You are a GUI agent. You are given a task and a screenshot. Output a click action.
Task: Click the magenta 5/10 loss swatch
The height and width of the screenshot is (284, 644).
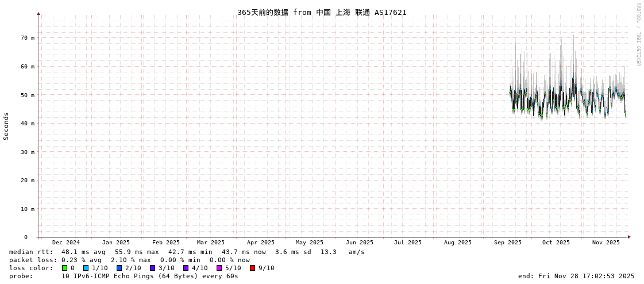click(219, 268)
